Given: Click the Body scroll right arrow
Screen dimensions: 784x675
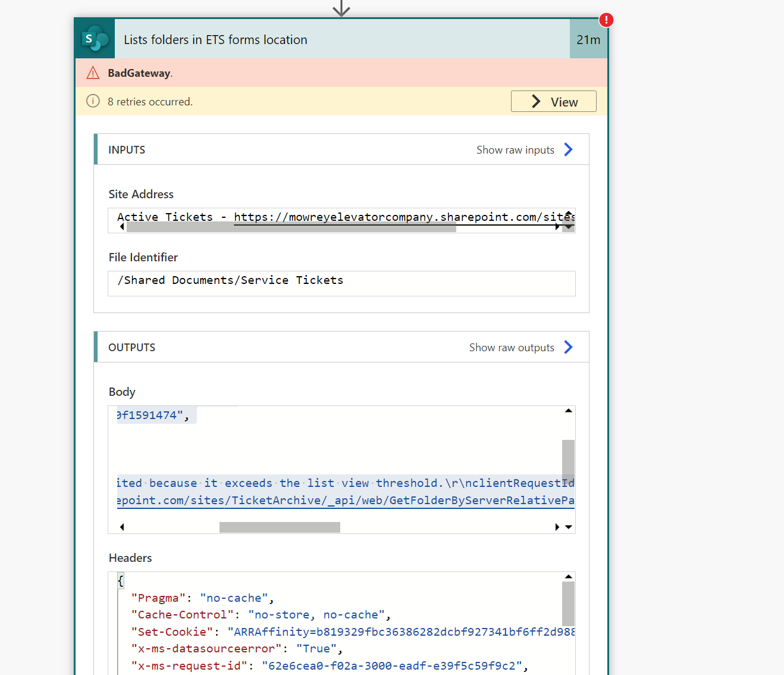Looking at the screenshot, I should click(x=557, y=527).
